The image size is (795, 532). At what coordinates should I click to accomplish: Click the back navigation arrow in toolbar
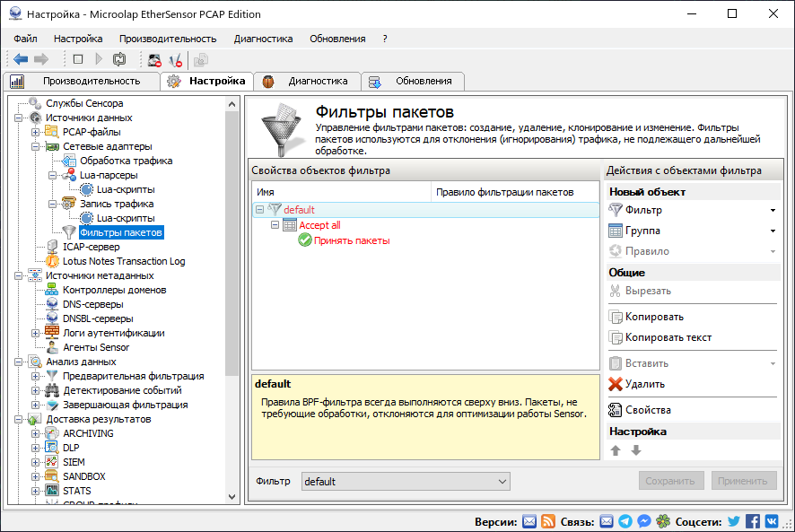click(20, 59)
